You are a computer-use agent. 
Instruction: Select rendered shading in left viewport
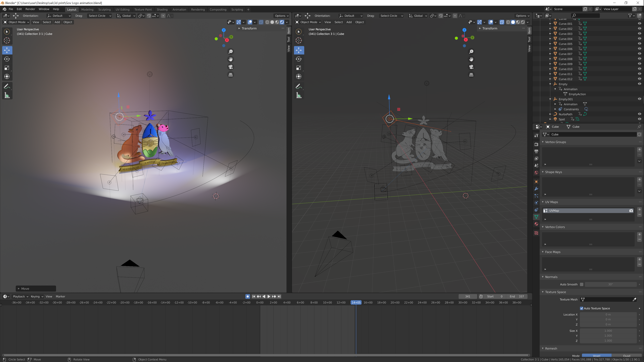(x=282, y=22)
